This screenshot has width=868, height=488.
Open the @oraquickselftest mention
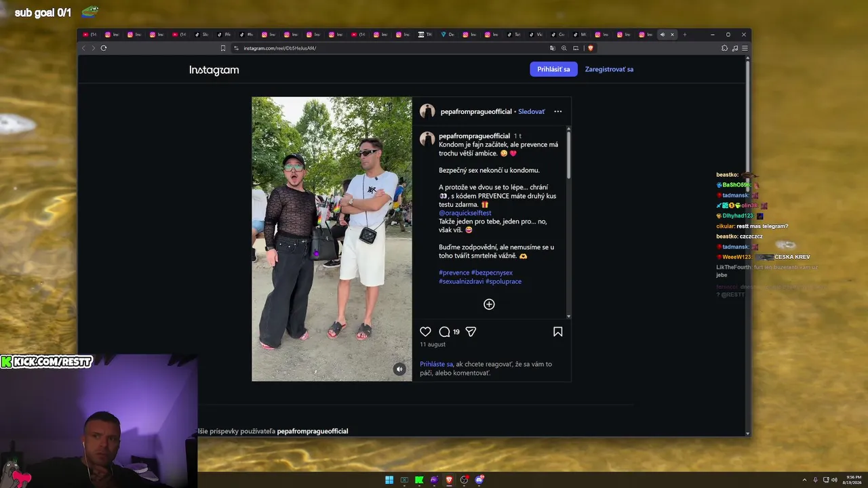click(x=465, y=213)
